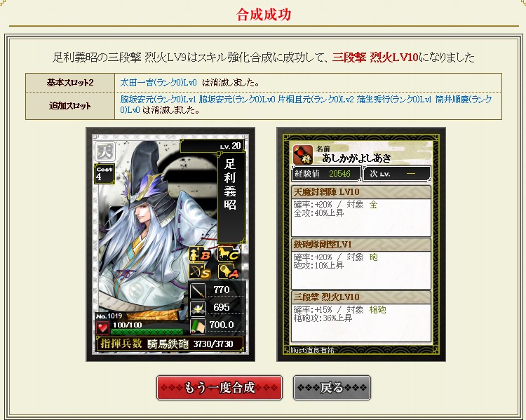Click the 天 rarity icon on card

(105, 152)
